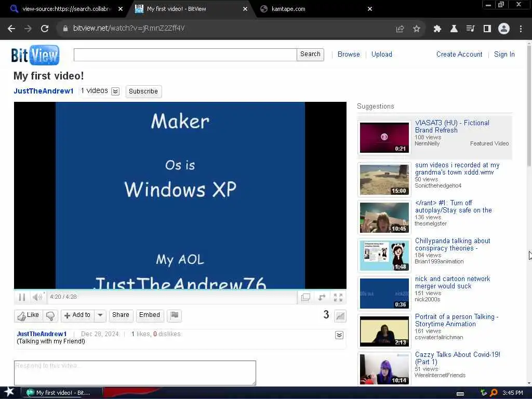Open JustTheAndrew1 channel link under title

point(44,91)
